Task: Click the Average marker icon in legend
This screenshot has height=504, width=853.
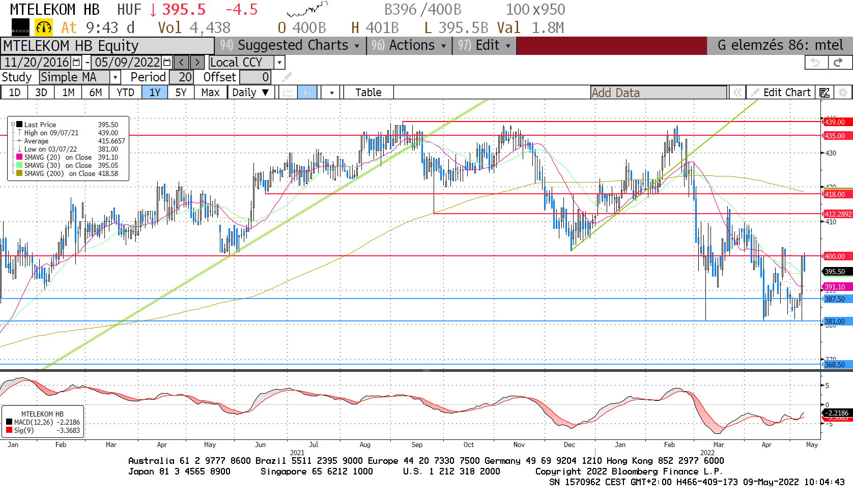Action: coord(19,141)
